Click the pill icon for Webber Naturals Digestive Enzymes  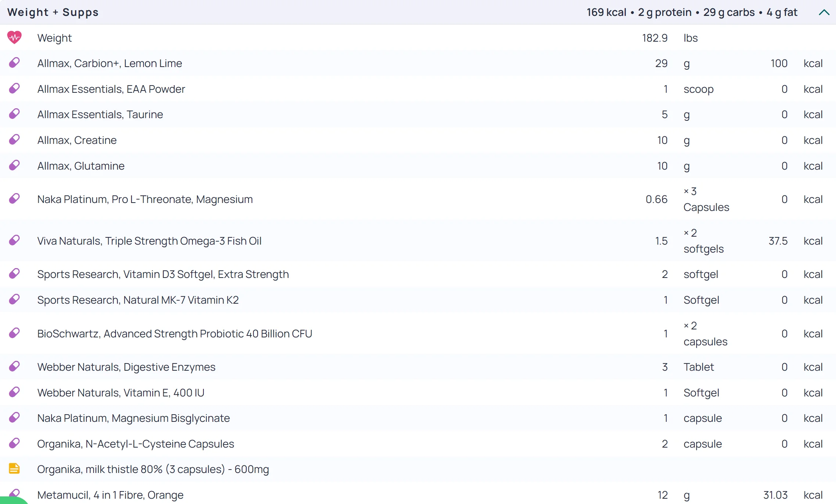tap(14, 367)
